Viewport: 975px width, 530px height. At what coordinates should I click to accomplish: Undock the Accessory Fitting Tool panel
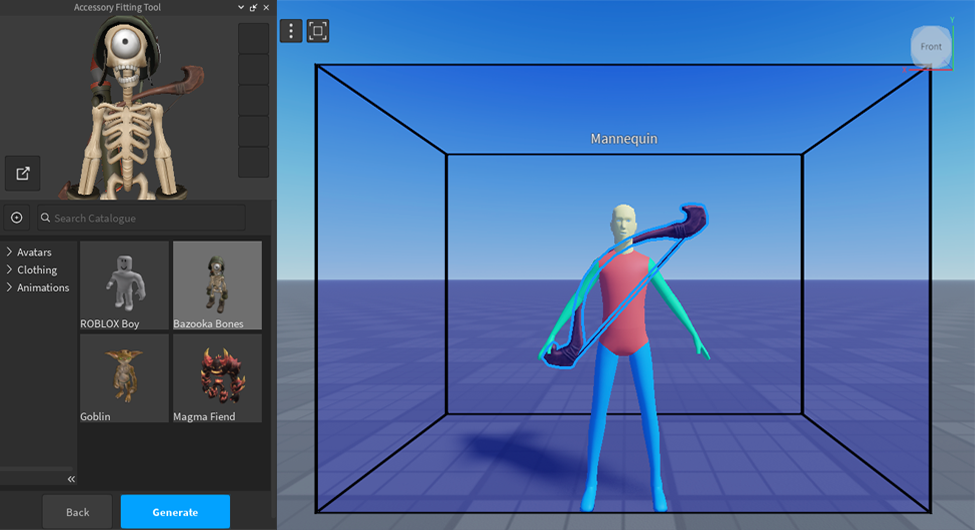[253, 8]
